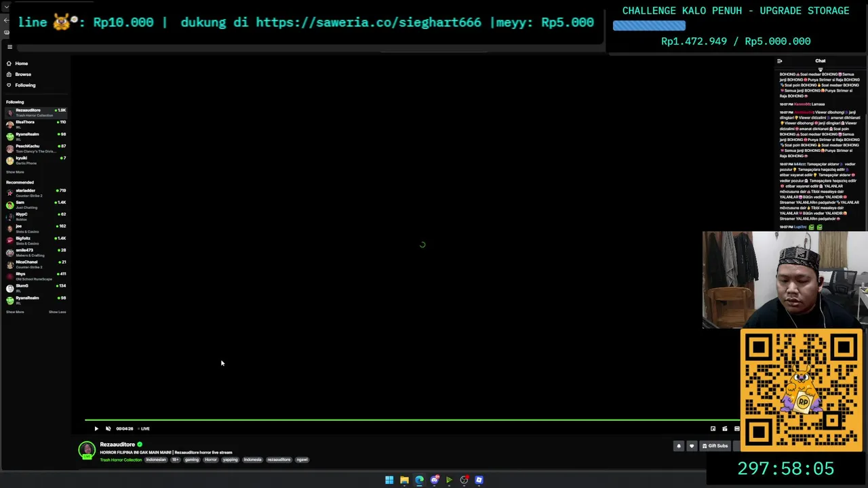Viewport: 868px width, 488px height.
Task: Click the yapping tag
Action: [231, 460]
